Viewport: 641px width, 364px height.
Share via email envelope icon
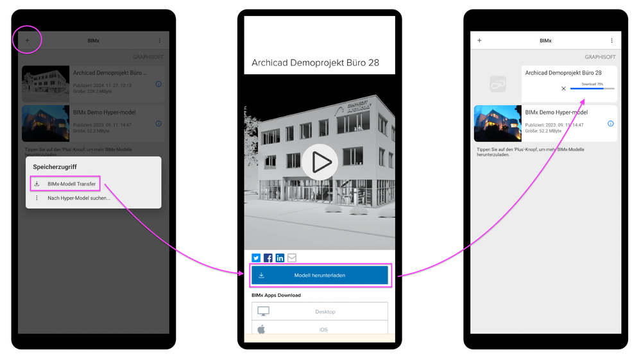click(x=292, y=258)
